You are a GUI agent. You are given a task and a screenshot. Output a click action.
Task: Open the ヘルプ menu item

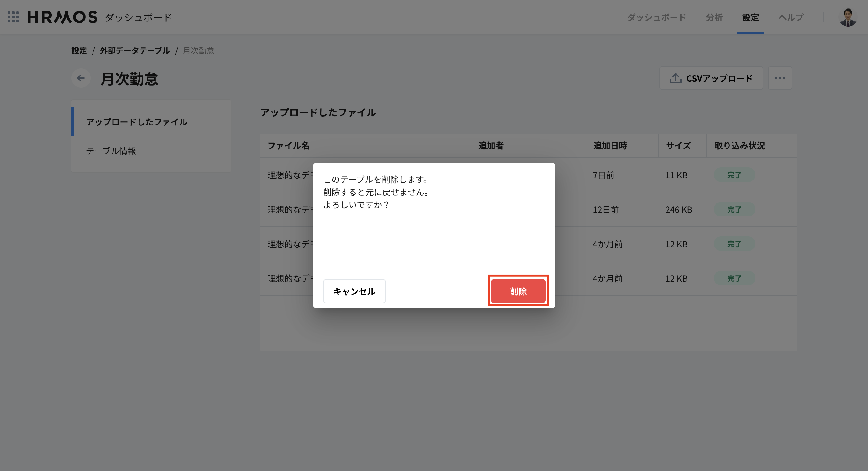coord(791,17)
